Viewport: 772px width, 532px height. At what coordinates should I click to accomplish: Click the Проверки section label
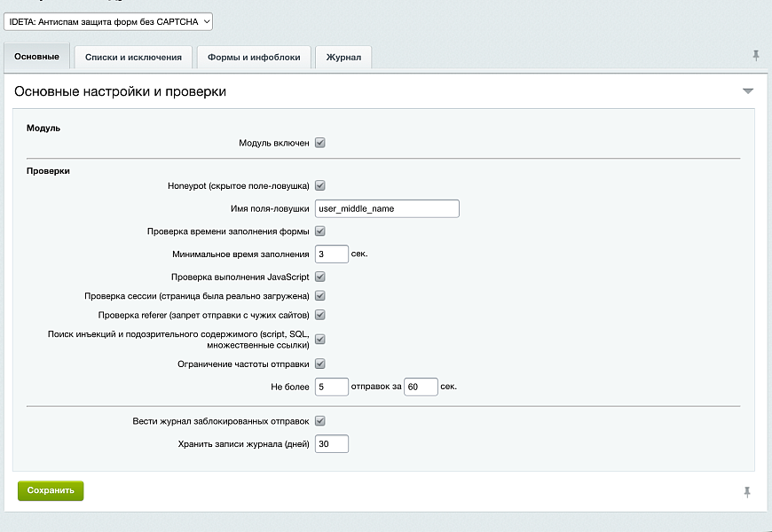(48, 171)
